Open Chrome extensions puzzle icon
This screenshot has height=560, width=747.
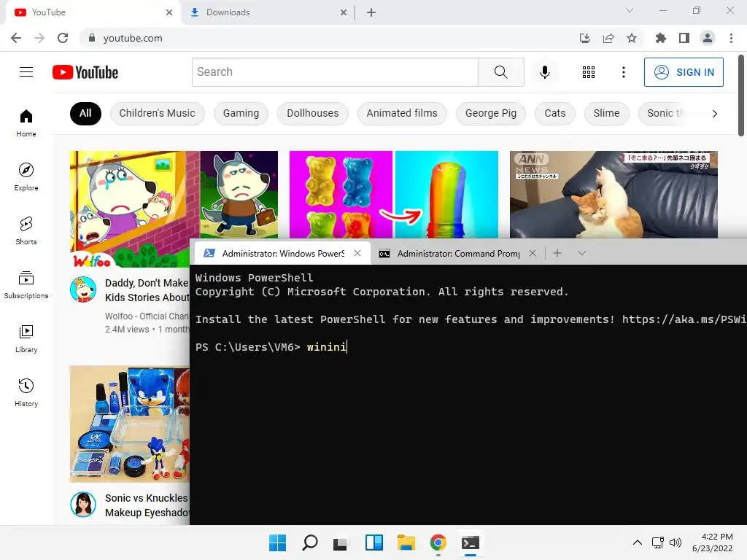(660, 38)
